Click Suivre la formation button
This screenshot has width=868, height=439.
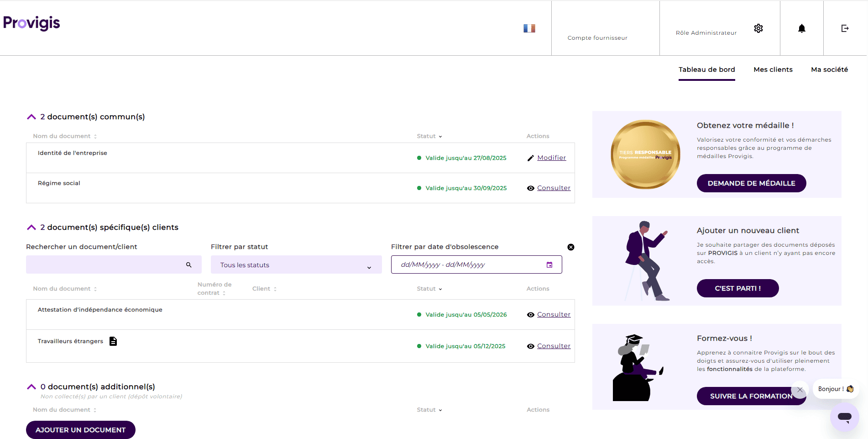click(x=751, y=396)
